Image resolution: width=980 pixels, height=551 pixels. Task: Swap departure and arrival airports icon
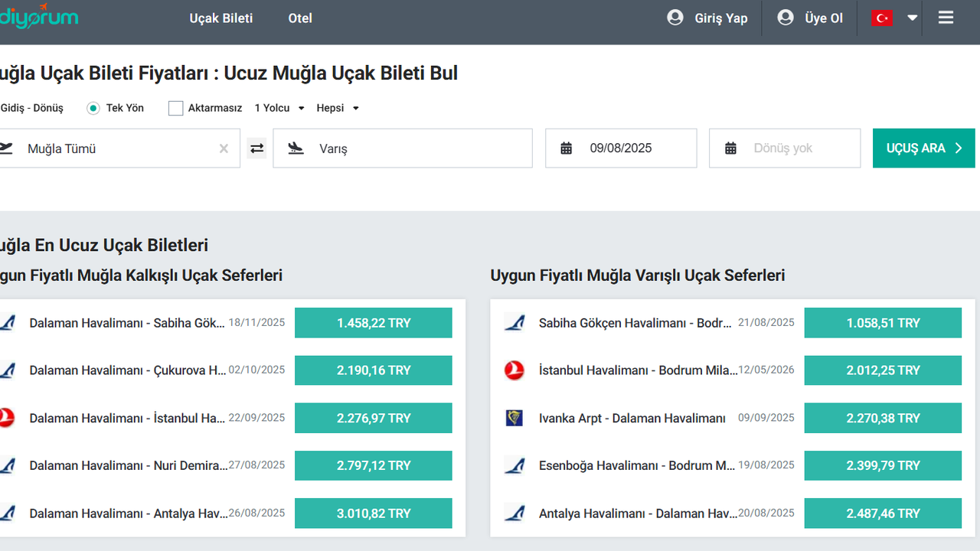coord(257,148)
